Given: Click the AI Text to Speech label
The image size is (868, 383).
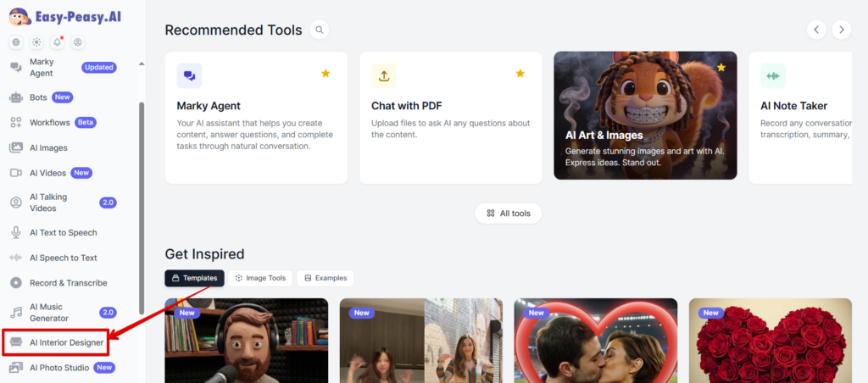Looking at the screenshot, I should [x=63, y=232].
